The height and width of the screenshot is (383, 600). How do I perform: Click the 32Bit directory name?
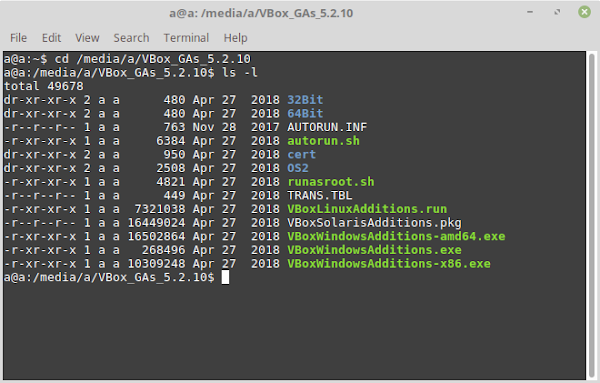[x=305, y=100]
